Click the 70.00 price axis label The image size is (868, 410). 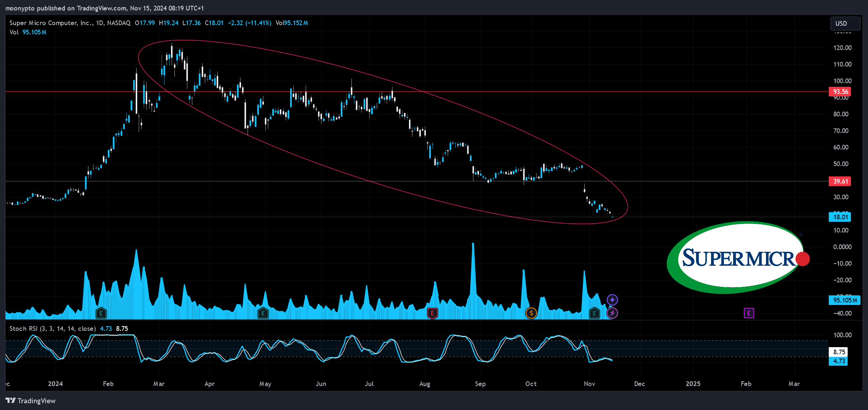click(x=841, y=131)
